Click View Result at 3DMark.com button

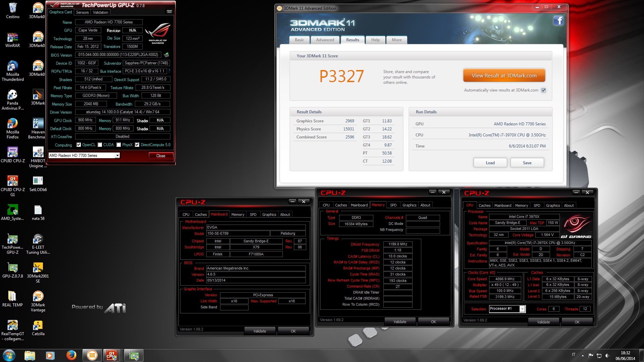tap(504, 76)
